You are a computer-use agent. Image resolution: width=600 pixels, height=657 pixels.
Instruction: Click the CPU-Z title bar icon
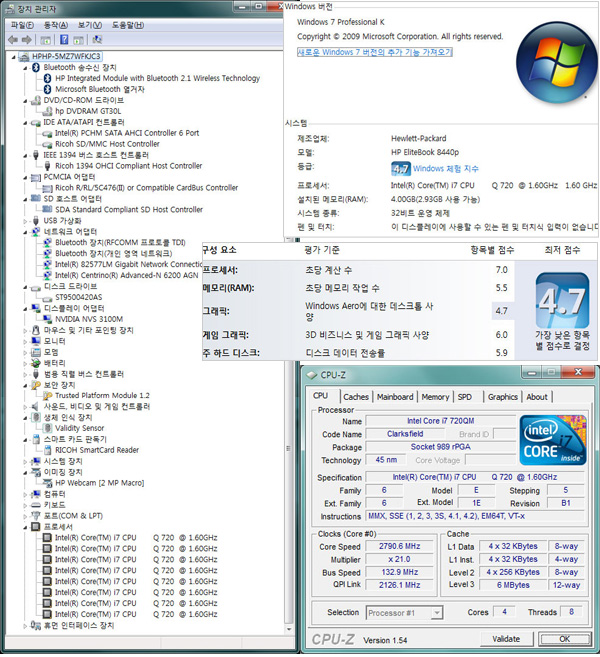click(x=311, y=375)
